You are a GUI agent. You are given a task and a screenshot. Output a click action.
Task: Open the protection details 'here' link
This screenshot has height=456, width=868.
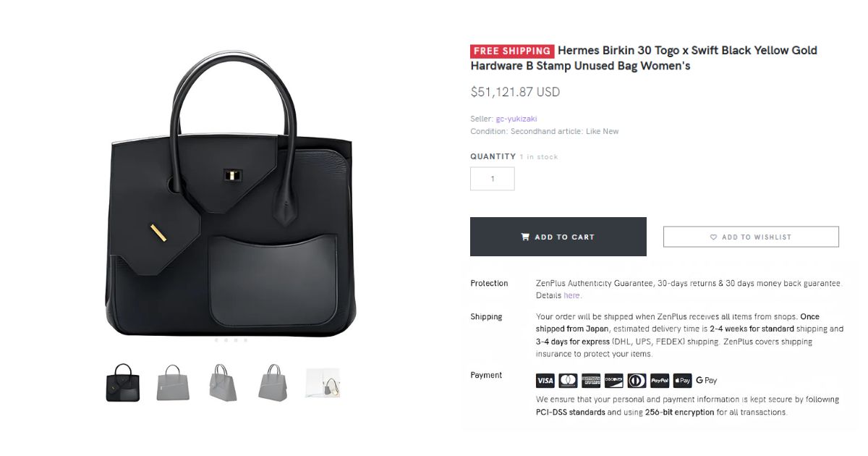571,295
